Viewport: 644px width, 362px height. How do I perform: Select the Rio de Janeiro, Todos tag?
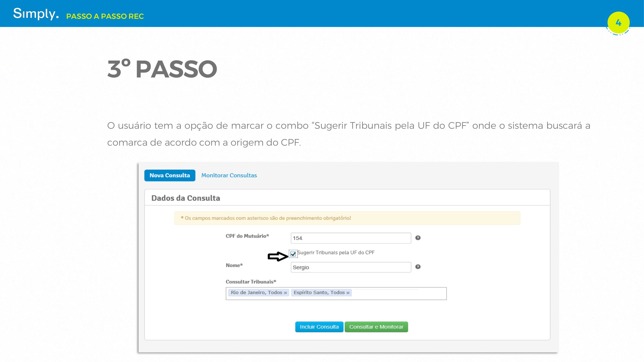click(x=256, y=292)
